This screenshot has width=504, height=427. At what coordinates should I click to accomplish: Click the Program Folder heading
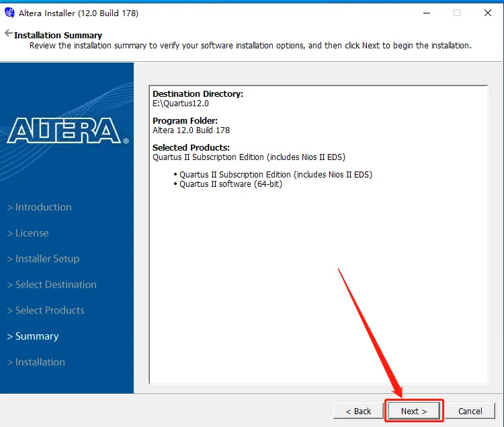click(185, 121)
